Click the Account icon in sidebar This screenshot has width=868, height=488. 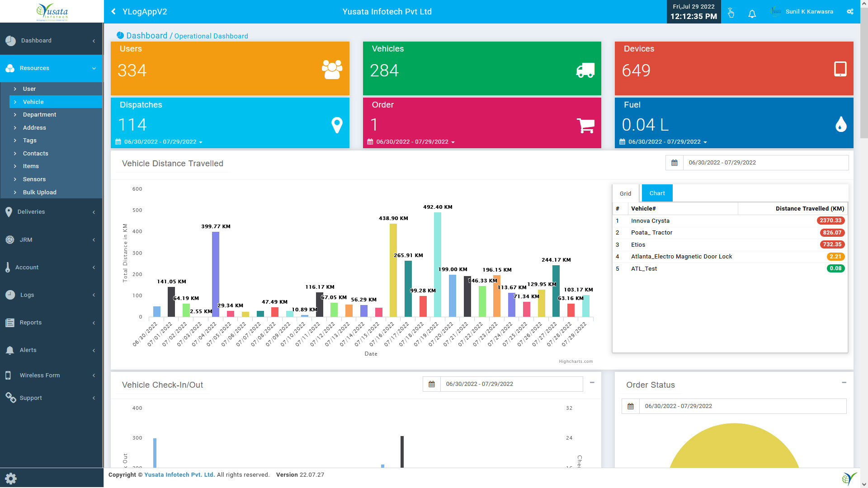(8, 267)
